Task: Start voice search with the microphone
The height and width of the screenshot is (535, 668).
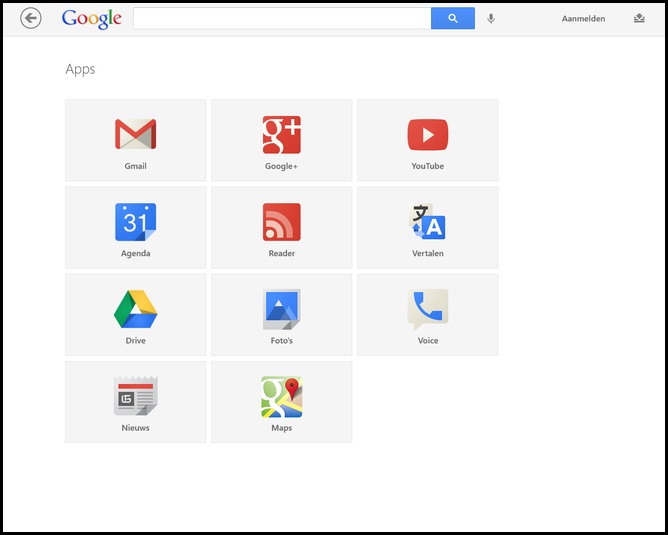Action: pos(491,18)
